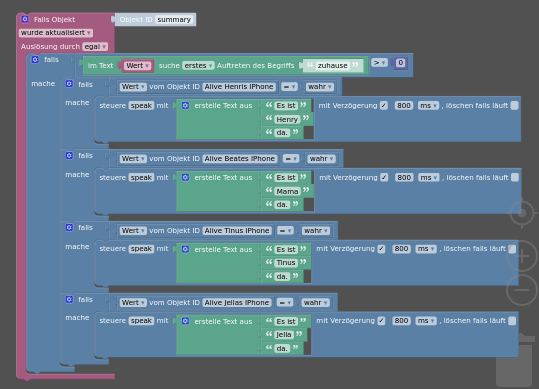Click gear icon on Henrys iPhone falls block
Viewport: 539px width, 389px height.
(x=69, y=84)
